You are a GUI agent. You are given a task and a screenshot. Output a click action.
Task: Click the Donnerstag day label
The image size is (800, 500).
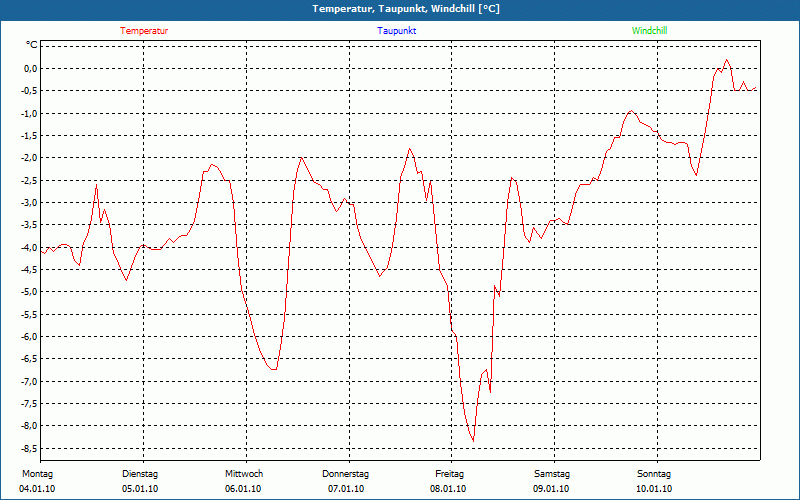(x=345, y=474)
